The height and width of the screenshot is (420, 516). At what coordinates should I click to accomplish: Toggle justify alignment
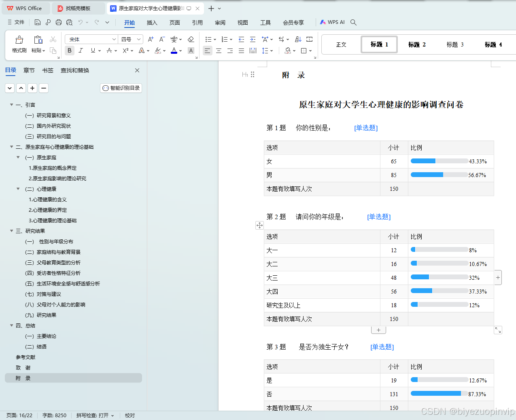click(241, 51)
